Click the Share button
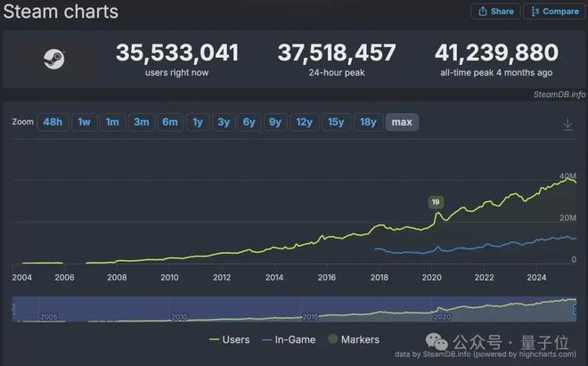Screen dimensions: 588x366 (495, 12)
